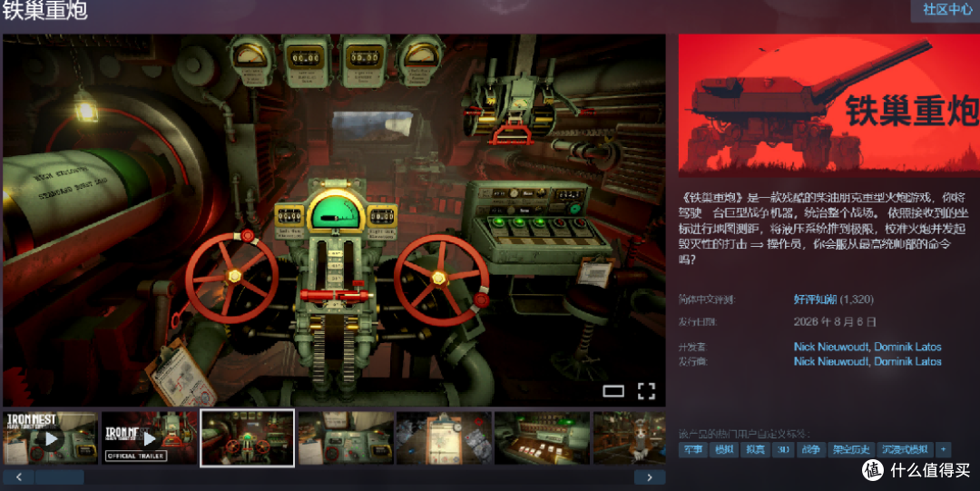Click the 发行日期 label
The width and height of the screenshot is (980, 491).
coord(697,321)
